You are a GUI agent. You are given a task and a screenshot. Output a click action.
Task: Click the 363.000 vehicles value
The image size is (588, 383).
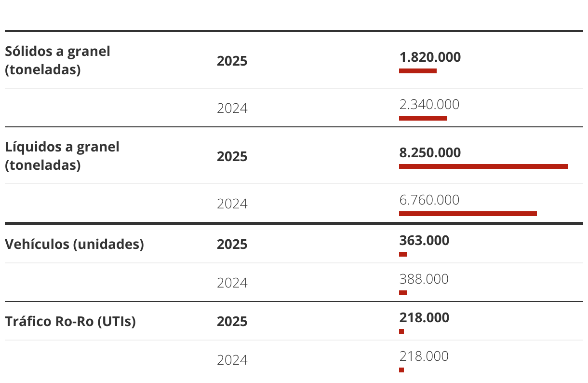[424, 240]
